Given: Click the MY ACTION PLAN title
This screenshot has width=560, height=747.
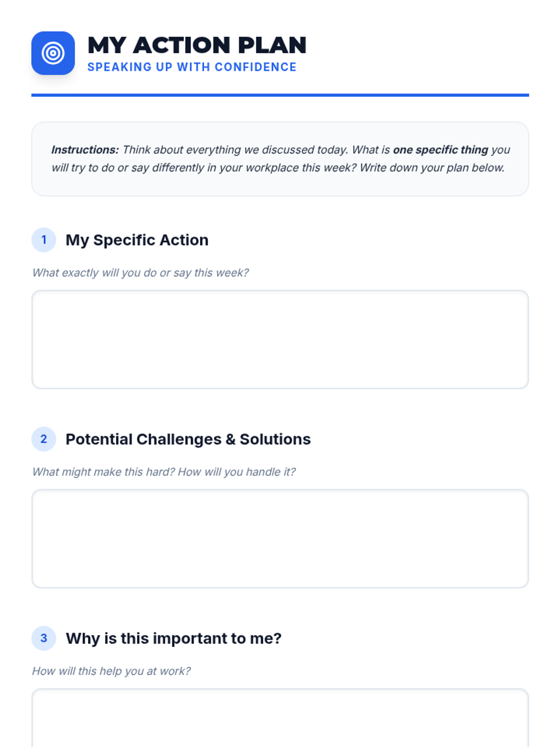Looking at the screenshot, I should pyautogui.click(x=197, y=45).
